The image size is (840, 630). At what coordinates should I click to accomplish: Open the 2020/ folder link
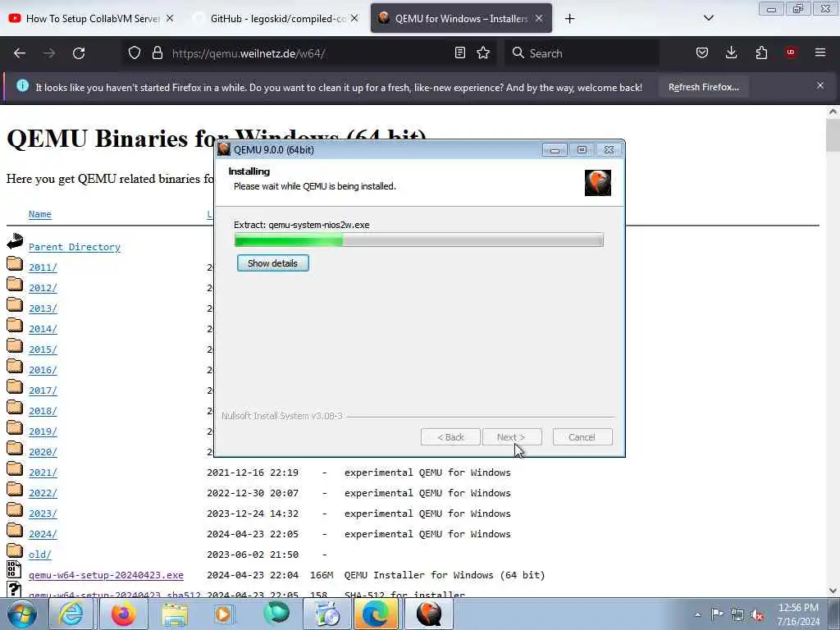[x=43, y=452]
